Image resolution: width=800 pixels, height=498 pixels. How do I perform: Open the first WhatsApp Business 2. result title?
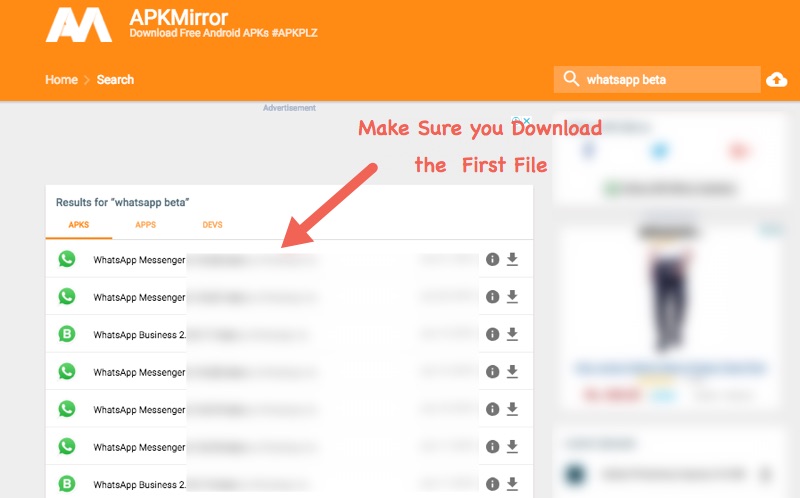[139, 335]
